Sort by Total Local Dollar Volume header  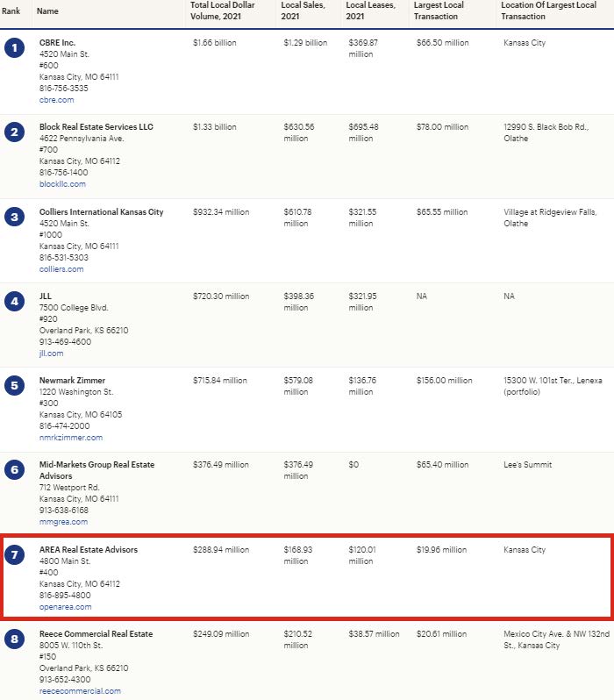tap(223, 11)
